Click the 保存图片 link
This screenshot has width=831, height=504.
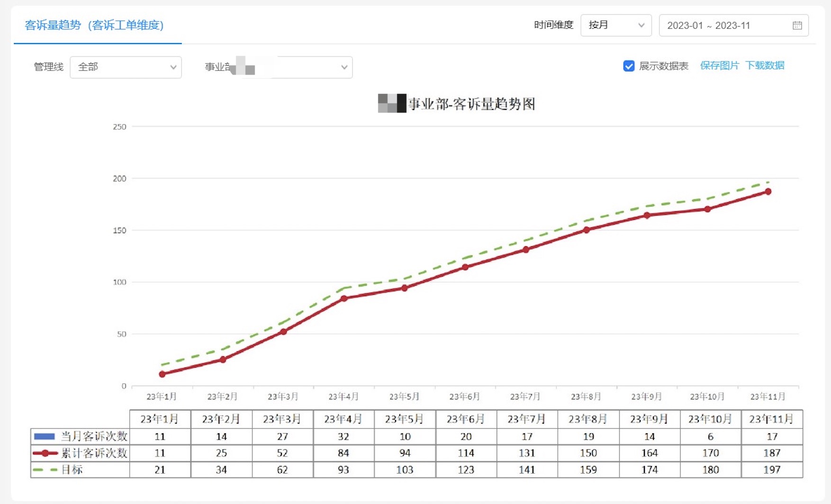coord(719,65)
